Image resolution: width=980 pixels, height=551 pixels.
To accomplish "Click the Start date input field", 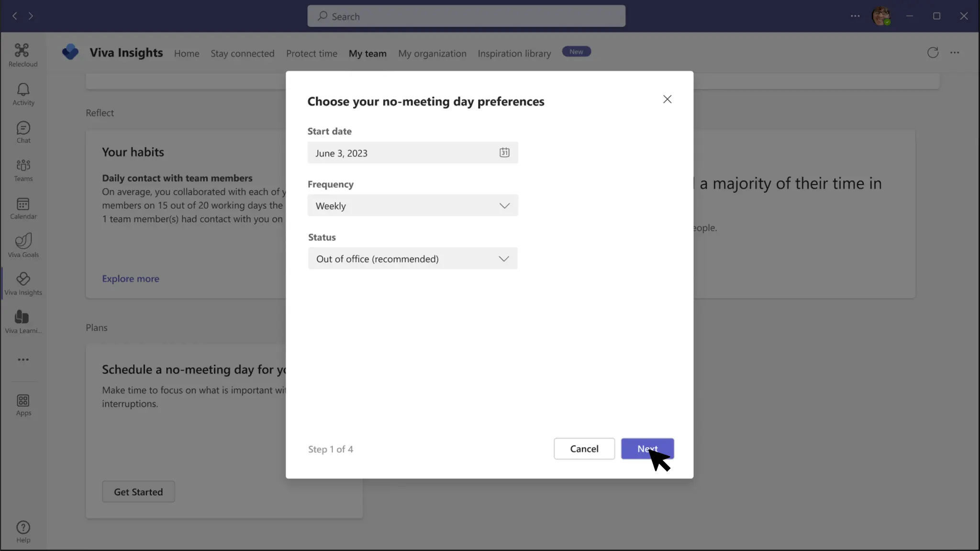I will 402,153.
